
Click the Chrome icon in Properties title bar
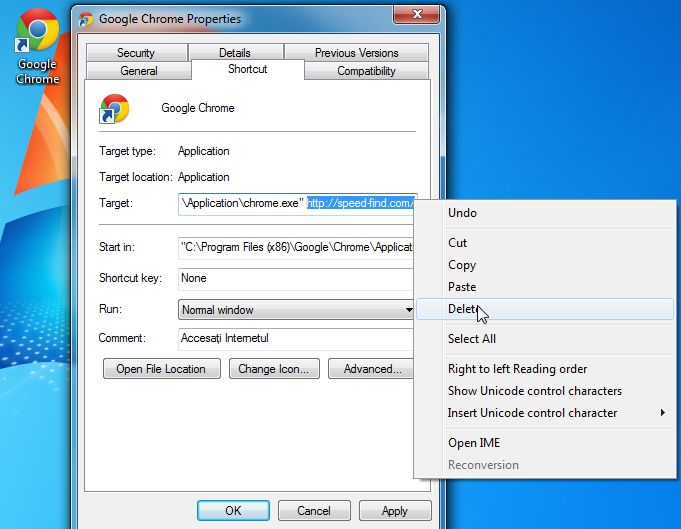pyautogui.click(x=86, y=20)
